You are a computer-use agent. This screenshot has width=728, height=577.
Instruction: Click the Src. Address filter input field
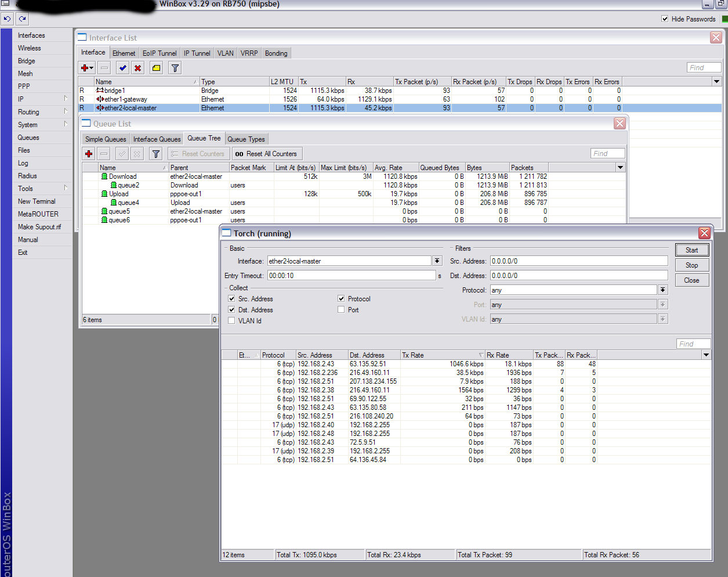pyautogui.click(x=578, y=261)
